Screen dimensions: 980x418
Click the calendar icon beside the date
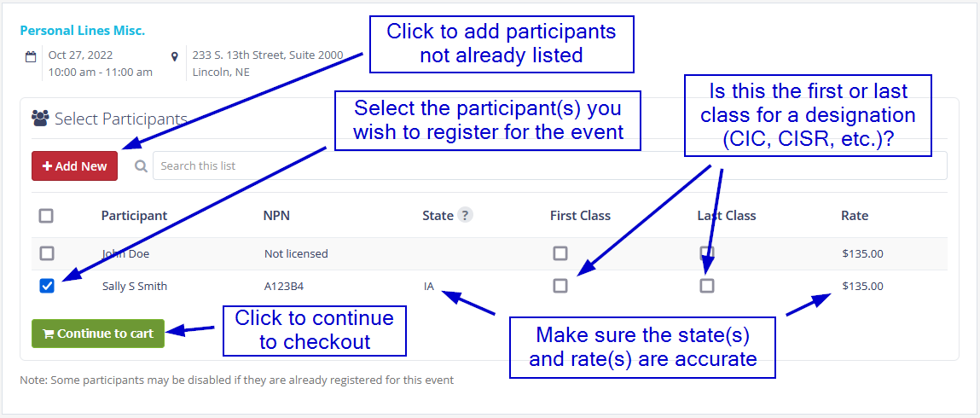coord(31,56)
